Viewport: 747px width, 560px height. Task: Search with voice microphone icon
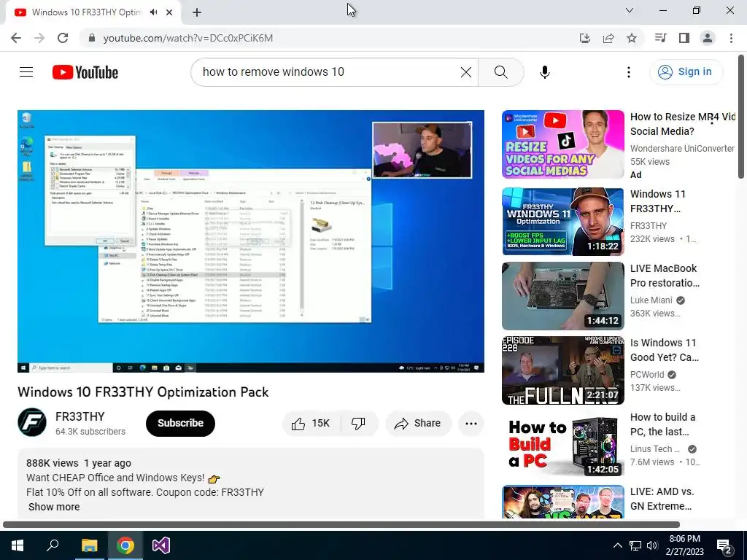544,72
